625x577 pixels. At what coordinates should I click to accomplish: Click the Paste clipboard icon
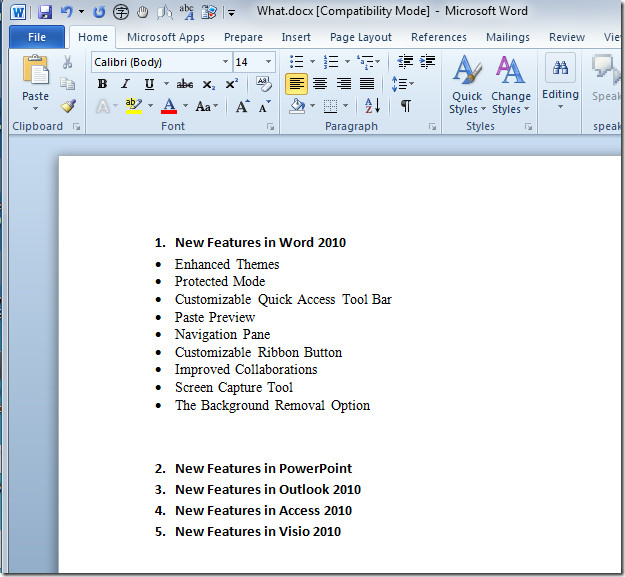tap(35, 69)
